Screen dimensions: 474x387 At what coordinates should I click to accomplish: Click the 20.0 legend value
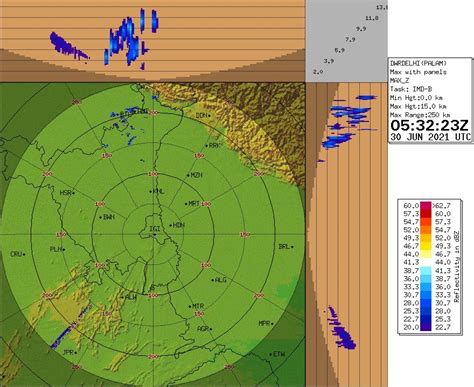pos(411,327)
